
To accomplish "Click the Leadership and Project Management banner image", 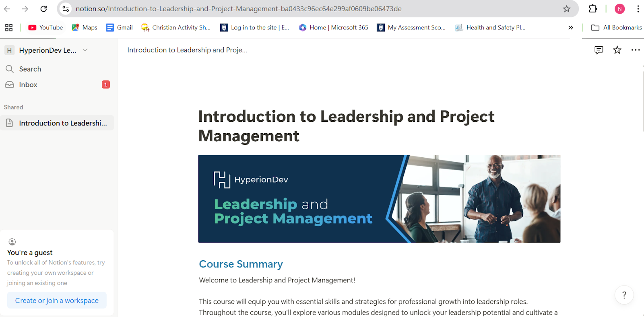I will coord(379,199).
